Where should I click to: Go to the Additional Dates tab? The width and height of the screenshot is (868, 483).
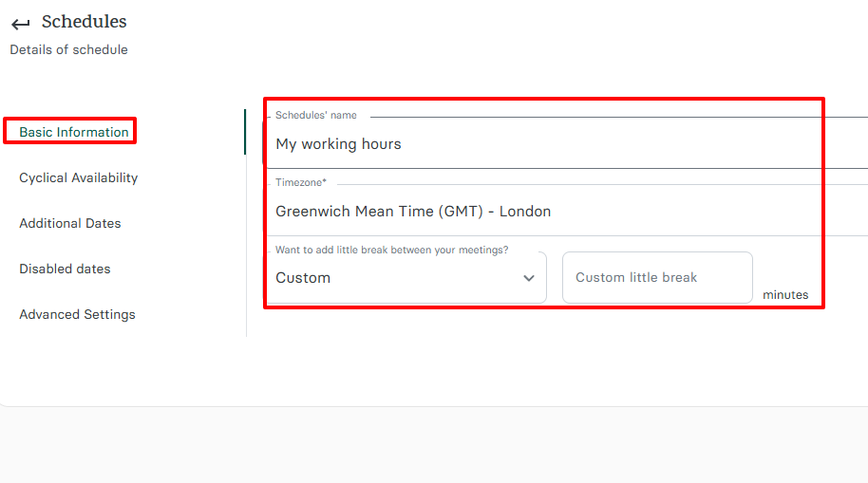tap(70, 223)
